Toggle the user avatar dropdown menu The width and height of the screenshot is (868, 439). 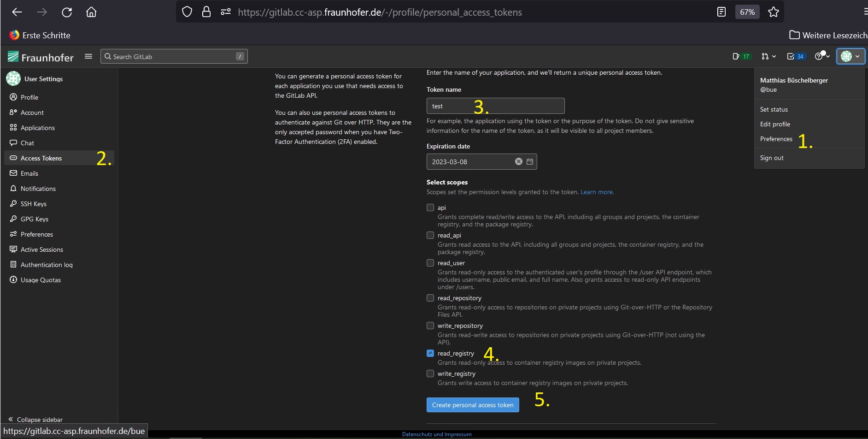point(850,56)
